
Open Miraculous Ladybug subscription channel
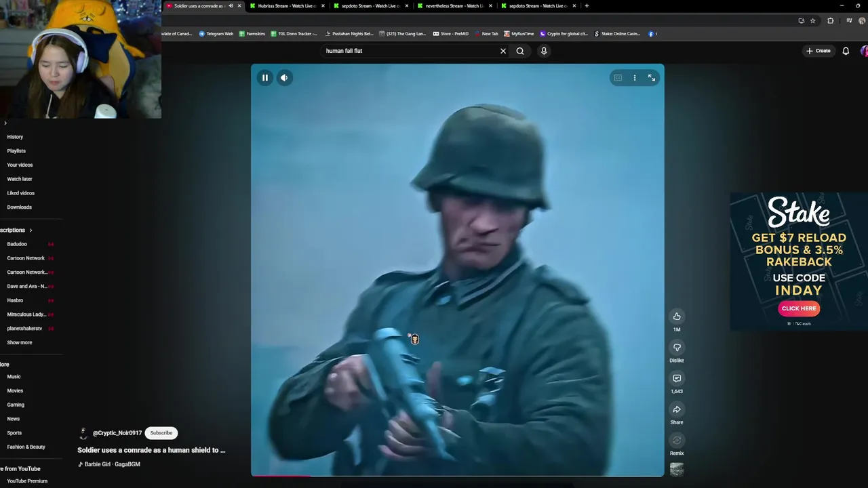[x=26, y=314]
